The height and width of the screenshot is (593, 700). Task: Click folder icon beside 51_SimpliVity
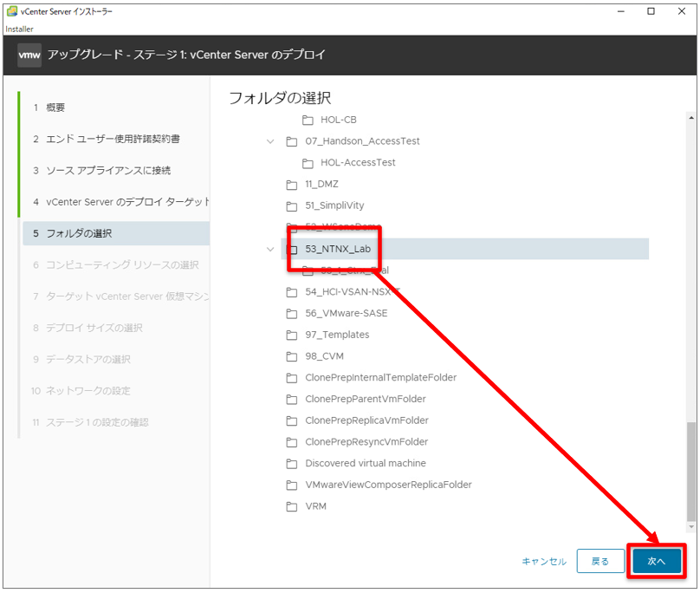coord(291,206)
